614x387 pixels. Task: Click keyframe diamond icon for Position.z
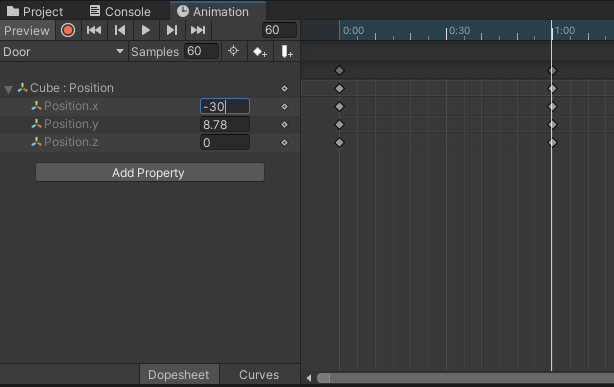285,143
